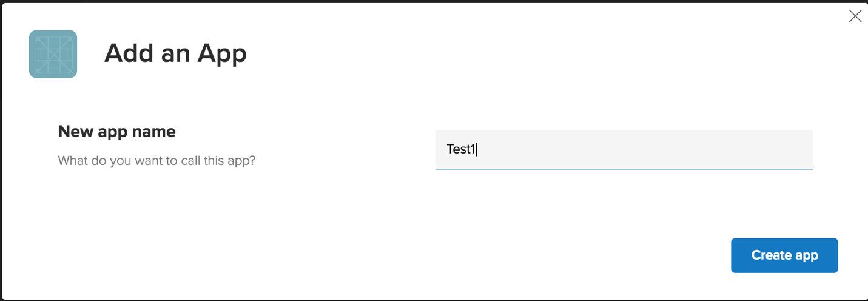The height and width of the screenshot is (301, 868).
Task: Click the blue Create app button
Action: click(x=784, y=255)
